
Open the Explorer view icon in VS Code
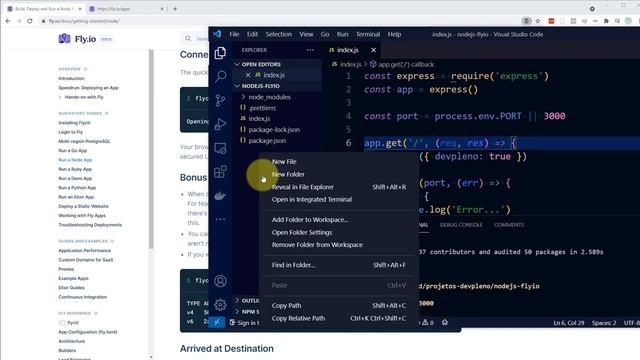click(x=220, y=53)
